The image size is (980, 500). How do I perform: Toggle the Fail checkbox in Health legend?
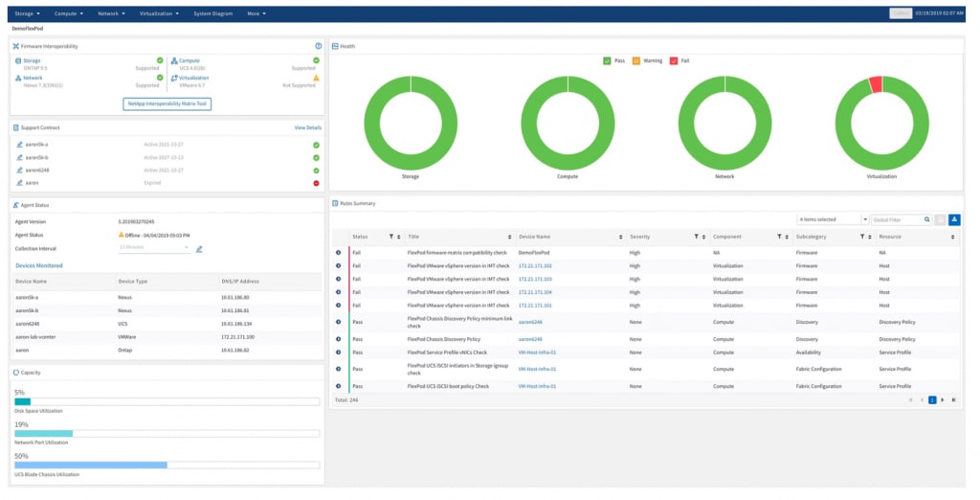pyautogui.click(x=673, y=60)
